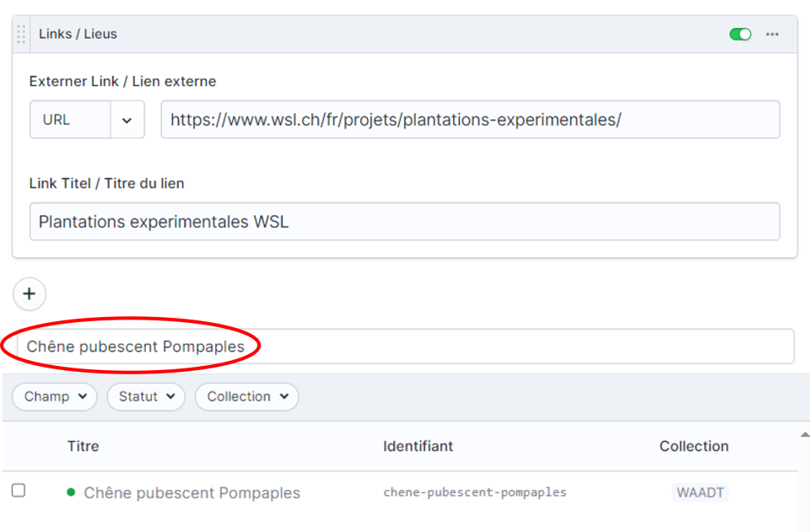The height and width of the screenshot is (532, 810).
Task: Sort by the Collection column header
Action: [694, 447]
